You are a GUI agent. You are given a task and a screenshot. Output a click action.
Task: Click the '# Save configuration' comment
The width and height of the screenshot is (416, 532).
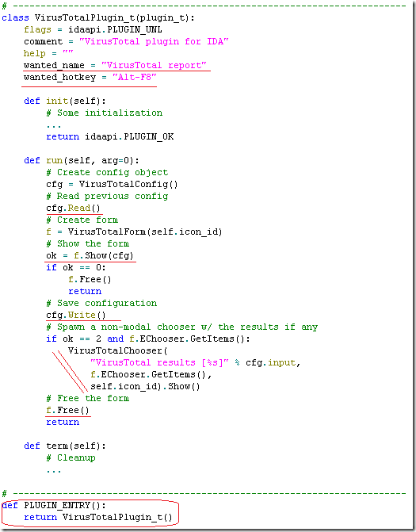(101, 303)
